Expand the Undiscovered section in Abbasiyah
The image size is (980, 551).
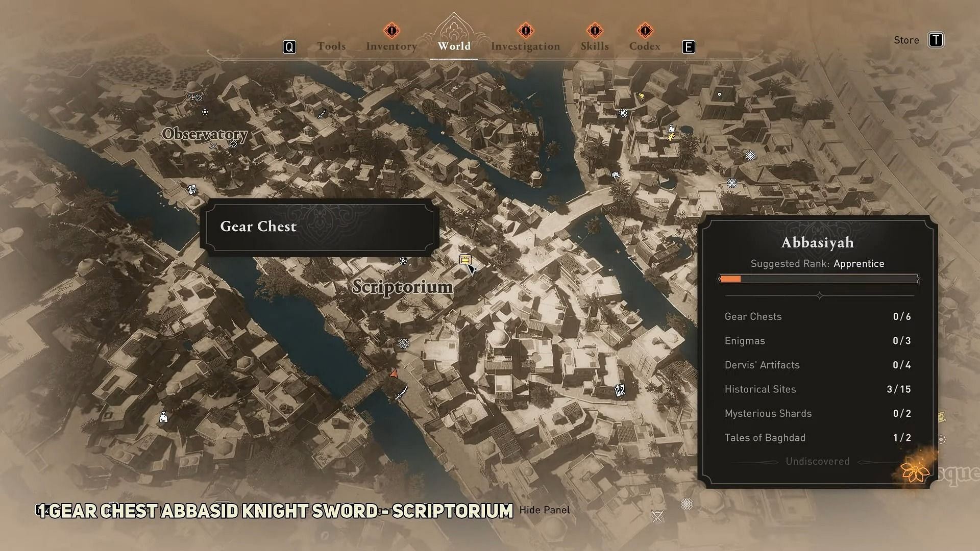pos(817,462)
